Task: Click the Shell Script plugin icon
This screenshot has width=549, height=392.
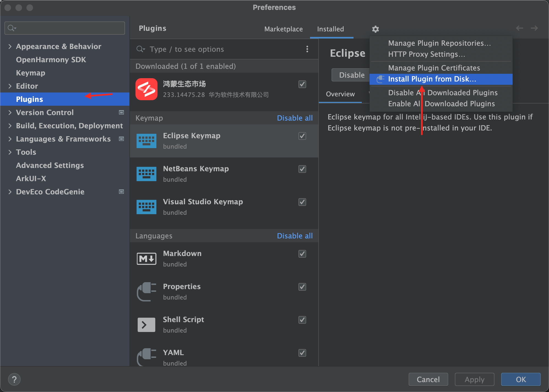Action: pyautogui.click(x=146, y=325)
